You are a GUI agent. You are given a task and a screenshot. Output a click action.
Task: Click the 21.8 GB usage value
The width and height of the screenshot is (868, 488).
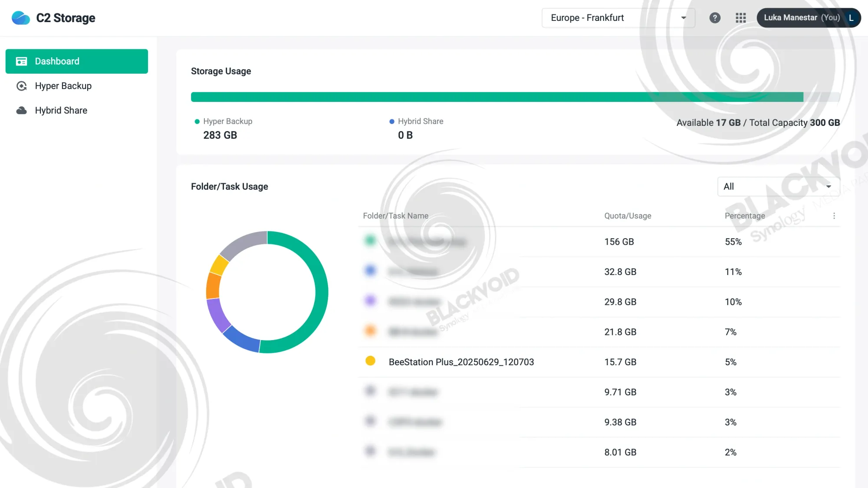(620, 332)
